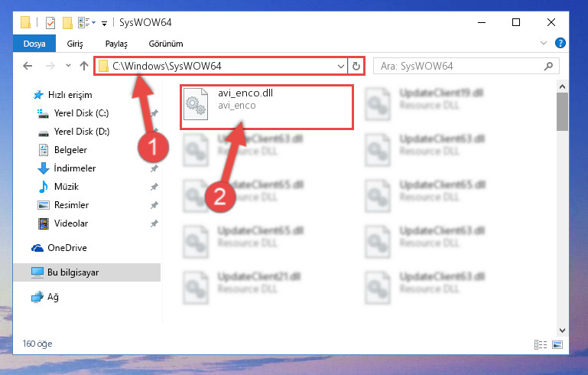Viewport: 588px width, 375px height.
Task: Click New folder icon in title bar
Action: coord(67,23)
